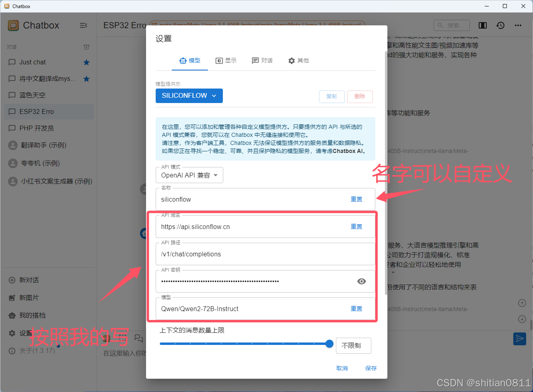Collapse the sidebar with the menu icon
533x392 pixels.
click(x=84, y=25)
